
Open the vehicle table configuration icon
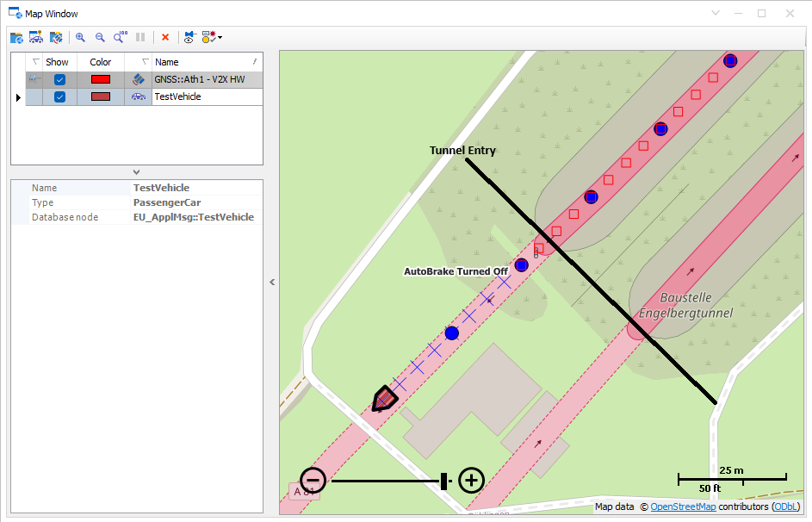[36, 37]
